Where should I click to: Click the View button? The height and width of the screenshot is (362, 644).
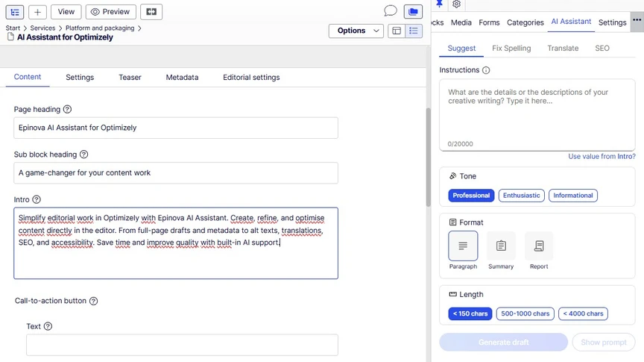66,12
